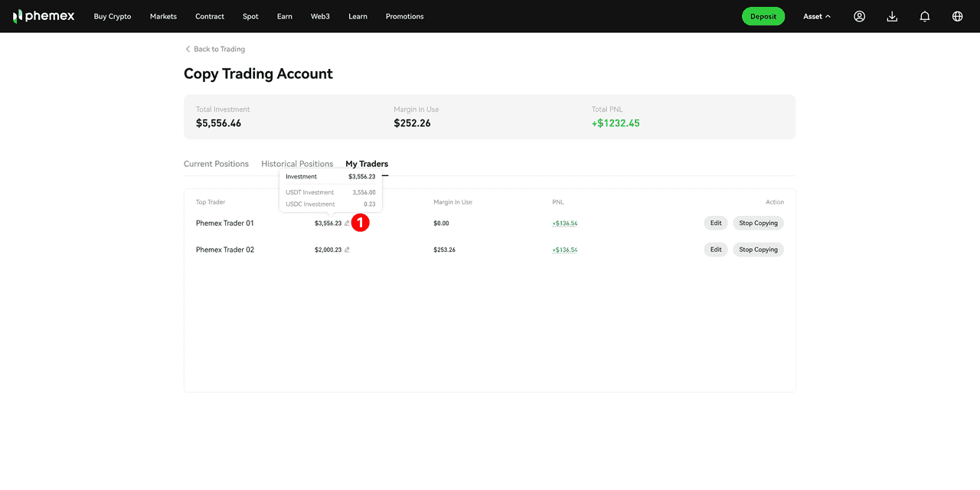980x490 pixels.
Task: Edit investment pencil for Phemex Trader 01
Action: (347, 224)
